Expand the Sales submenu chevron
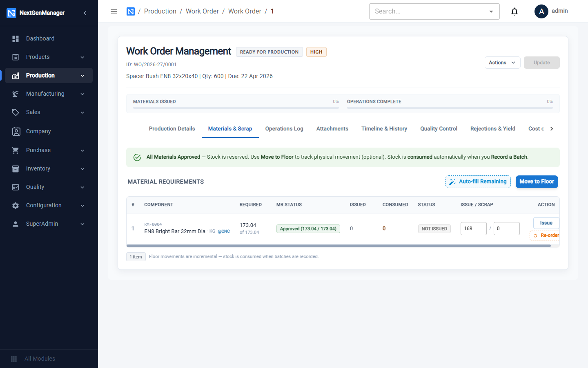The height and width of the screenshot is (368, 588). click(82, 112)
